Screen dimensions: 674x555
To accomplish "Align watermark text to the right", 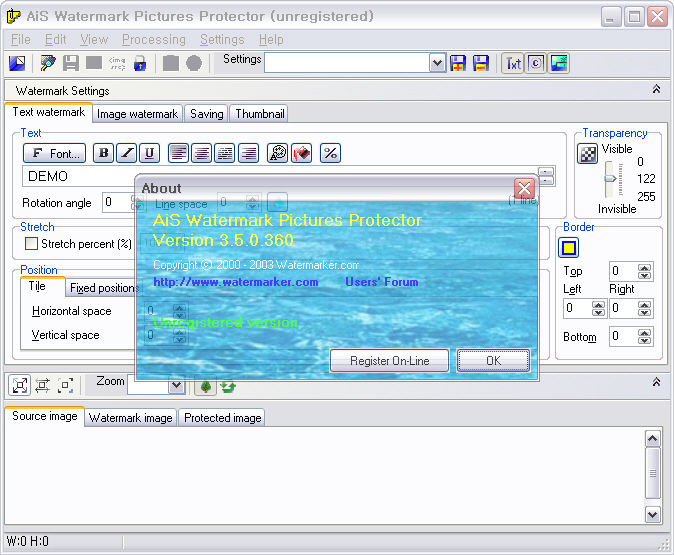I will click(248, 153).
